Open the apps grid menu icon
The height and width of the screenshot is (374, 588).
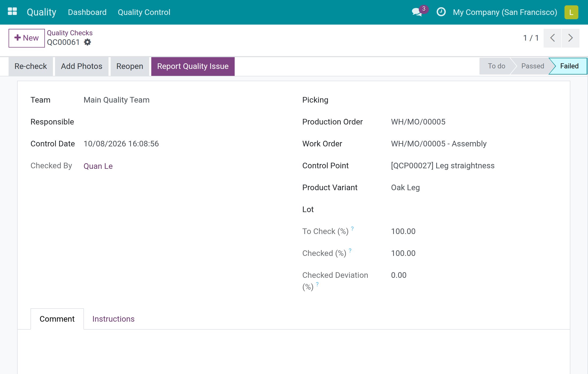tap(12, 12)
